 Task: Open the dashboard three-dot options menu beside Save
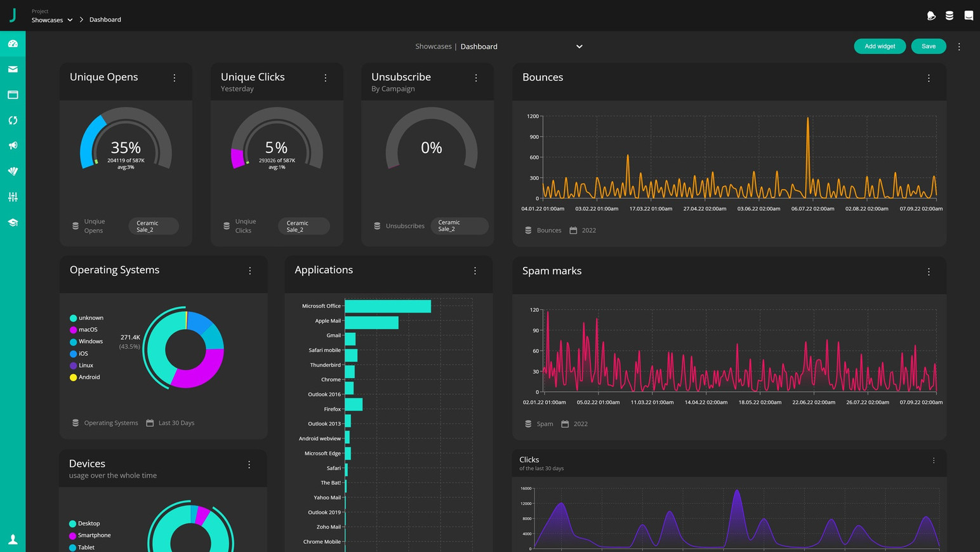coord(959,46)
